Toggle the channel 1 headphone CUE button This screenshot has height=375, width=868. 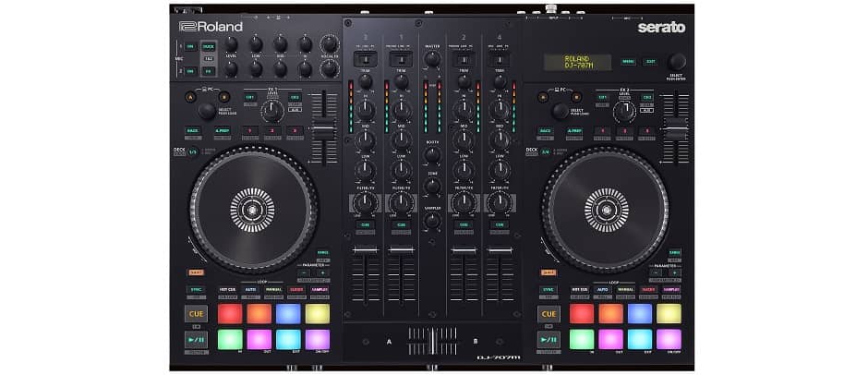(x=402, y=224)
